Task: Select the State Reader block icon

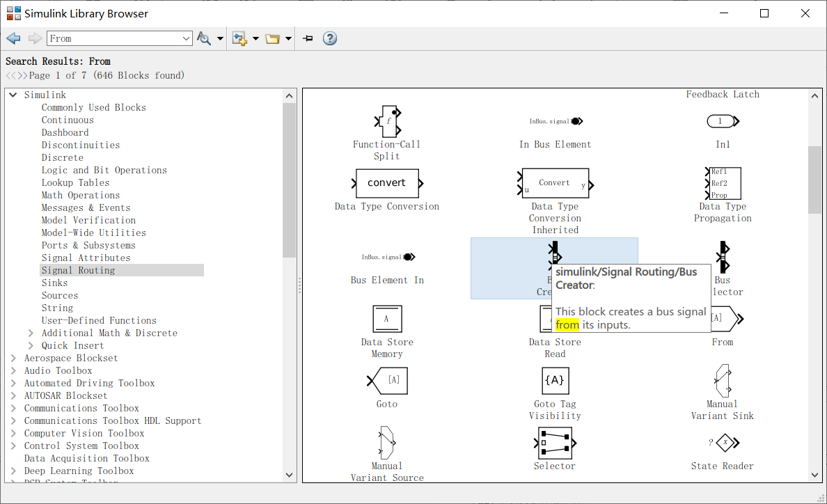Action: pyautogui.click(x=725, y=443)
